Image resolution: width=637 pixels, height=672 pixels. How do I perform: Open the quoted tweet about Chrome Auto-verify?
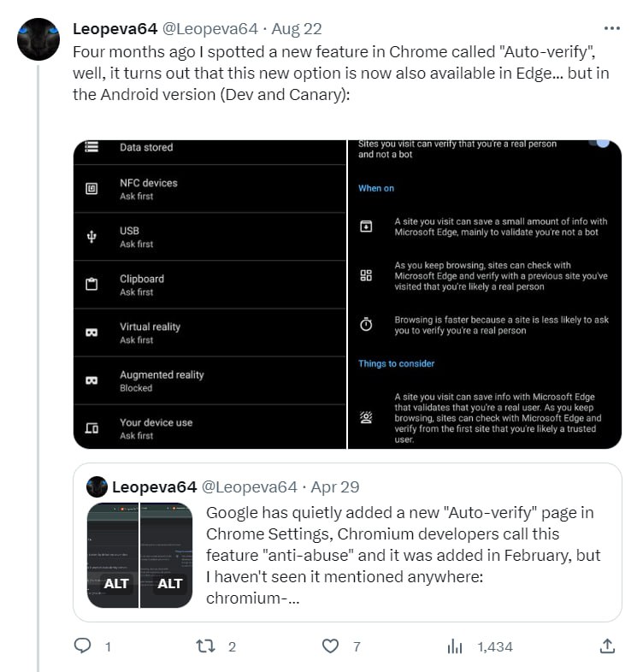coord(402,554)
